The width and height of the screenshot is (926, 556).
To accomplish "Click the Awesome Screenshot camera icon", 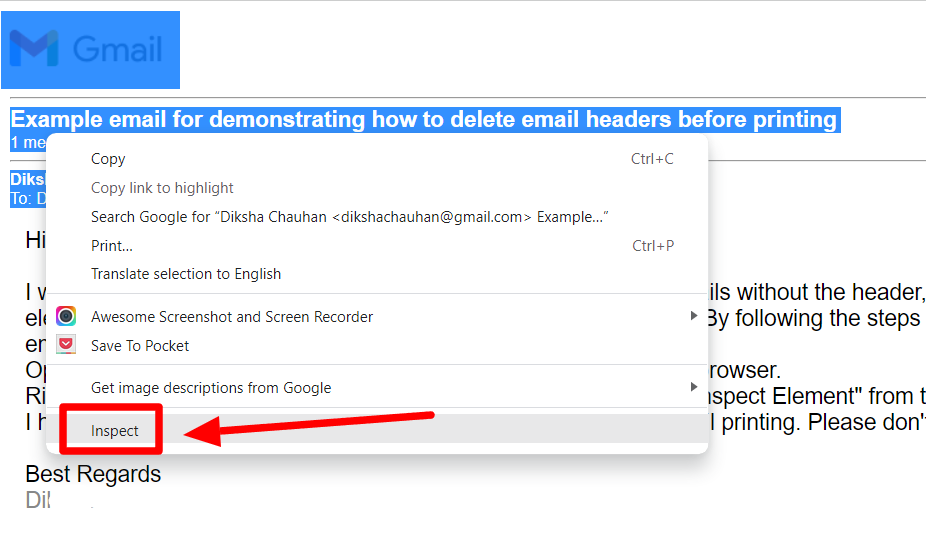I will pyautogui.click(x=66, y=316).
